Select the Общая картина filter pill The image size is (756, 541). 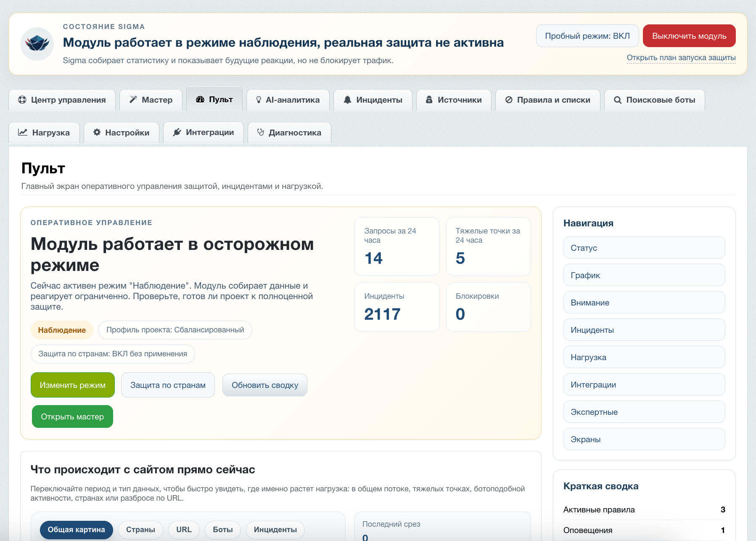pyautogui.click(x=77, y=530)
